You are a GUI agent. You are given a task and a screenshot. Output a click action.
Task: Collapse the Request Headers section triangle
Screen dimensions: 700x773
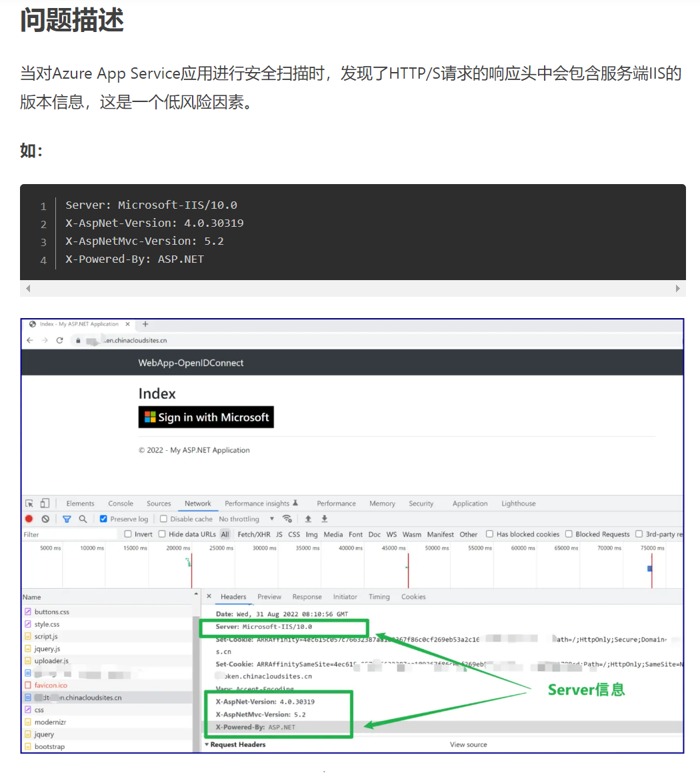[207, 744]
